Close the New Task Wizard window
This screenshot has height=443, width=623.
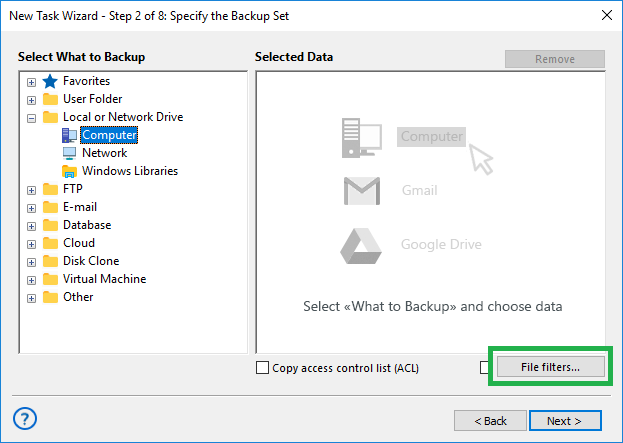coord(607,15)
